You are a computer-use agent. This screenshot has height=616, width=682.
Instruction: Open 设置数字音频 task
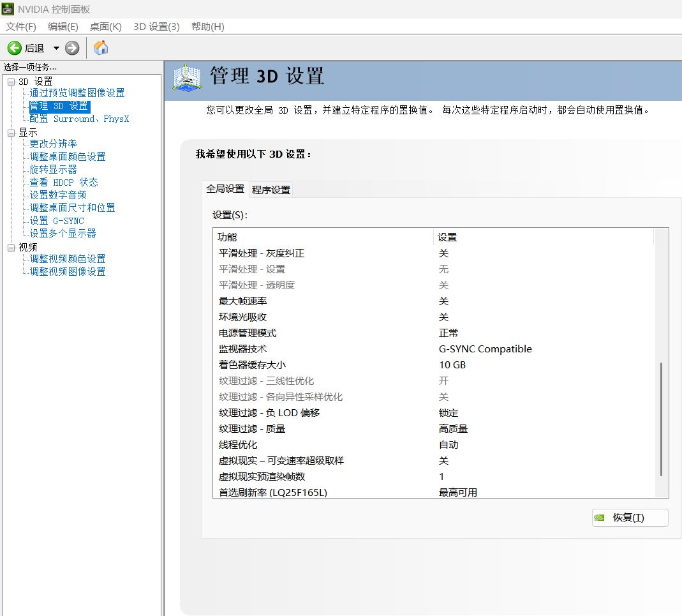click(58, 195)
